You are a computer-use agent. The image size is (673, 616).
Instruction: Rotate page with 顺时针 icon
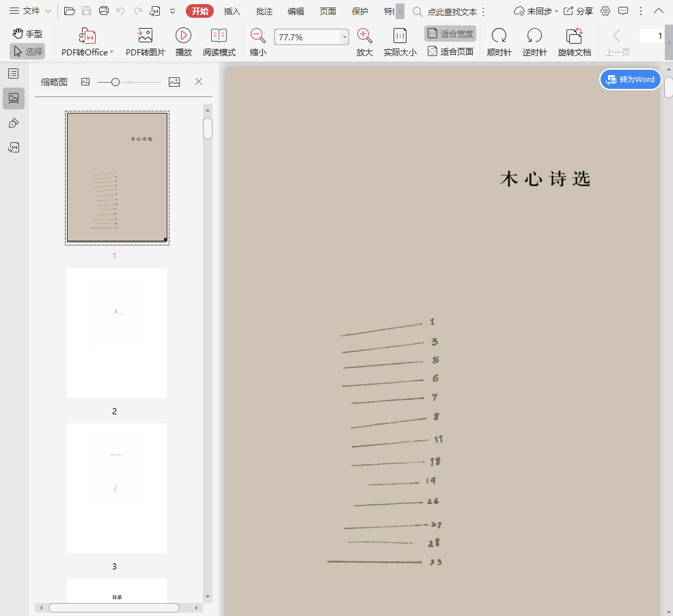pos(499,36)
